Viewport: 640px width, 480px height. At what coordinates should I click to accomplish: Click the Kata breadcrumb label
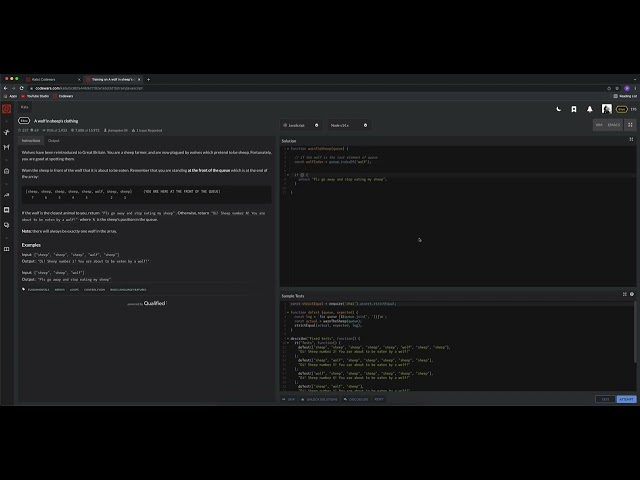point(24,107)
